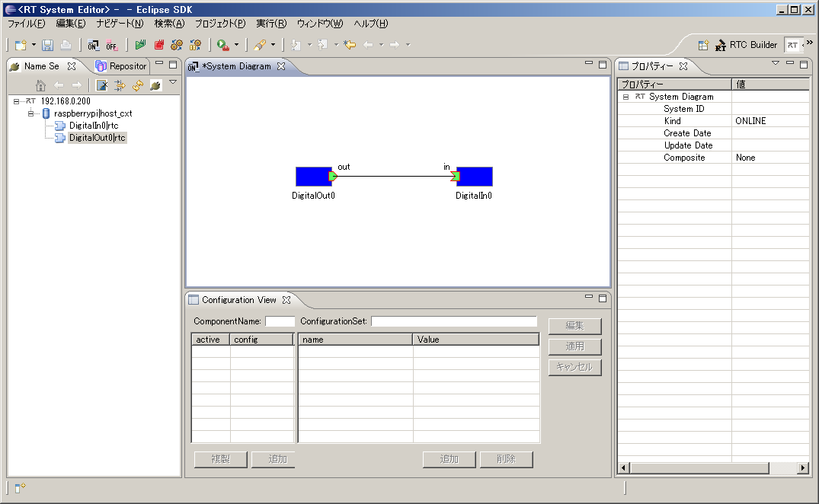Open the 編集(E) menu
Viewport: 819px width, 504px height.
tap(71, 24)
